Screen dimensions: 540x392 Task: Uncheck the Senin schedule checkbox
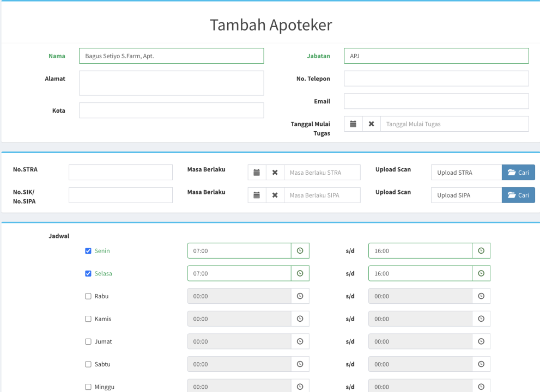88,251
